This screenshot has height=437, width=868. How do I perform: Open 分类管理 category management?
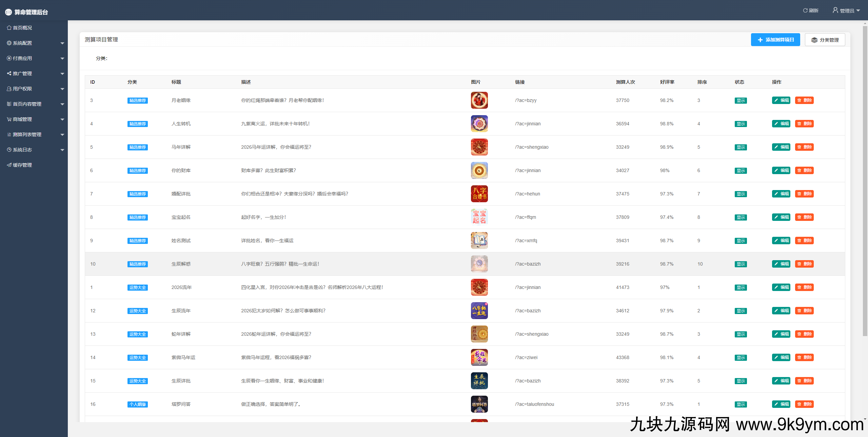pos(825,40)
